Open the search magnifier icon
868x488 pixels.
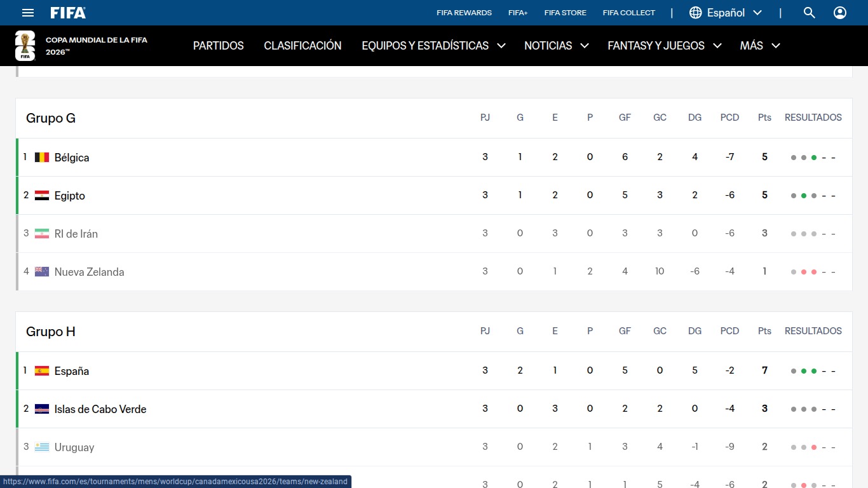coord(809,13)
